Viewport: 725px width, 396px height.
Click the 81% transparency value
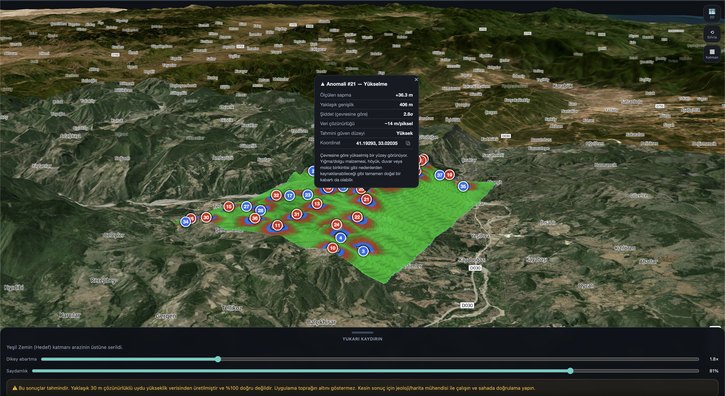[714, 371]
